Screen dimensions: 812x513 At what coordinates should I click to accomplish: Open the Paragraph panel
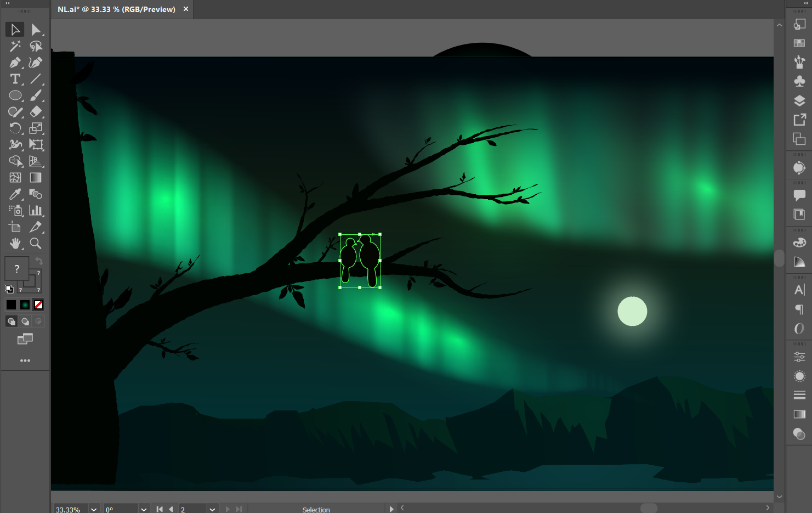pyautogui.click(x=799, y=309)
